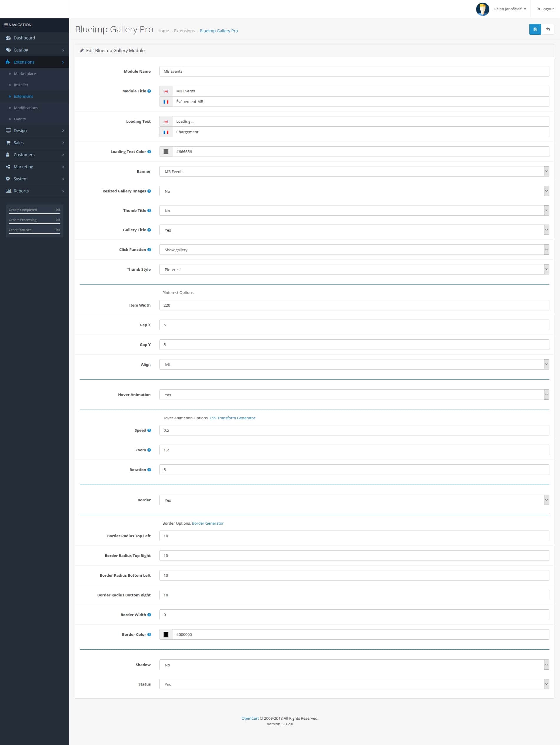Click the navigation hamburger icon
Screen dimensions: 560x745
tap(6, 25)
